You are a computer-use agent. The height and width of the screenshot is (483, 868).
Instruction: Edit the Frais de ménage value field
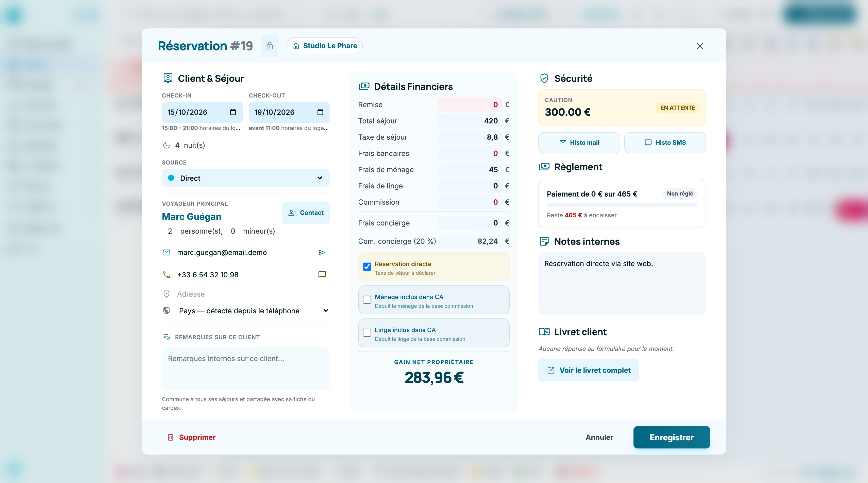470,170
